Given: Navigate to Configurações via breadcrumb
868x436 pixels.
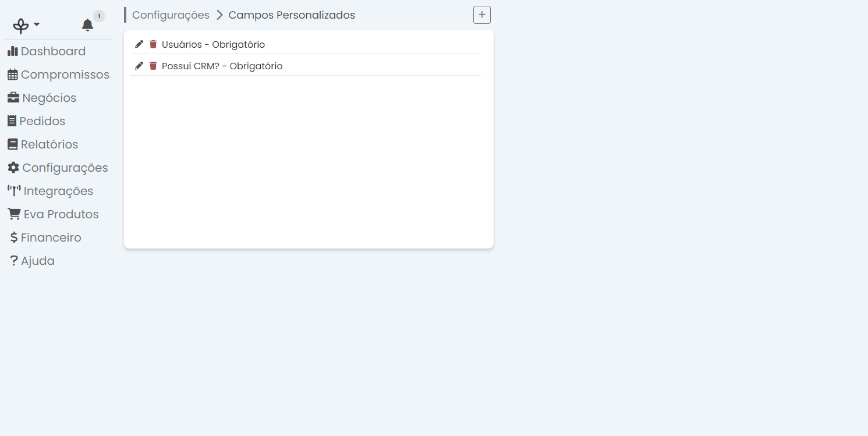Looking at the screenshot, I should (170, 15).
